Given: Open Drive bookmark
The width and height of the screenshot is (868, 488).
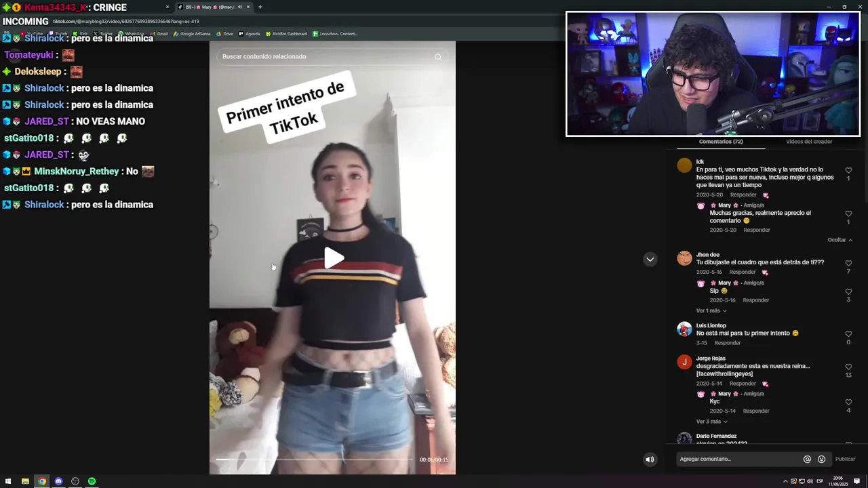Looking at the screenshot, I should (x=224, y=34).
